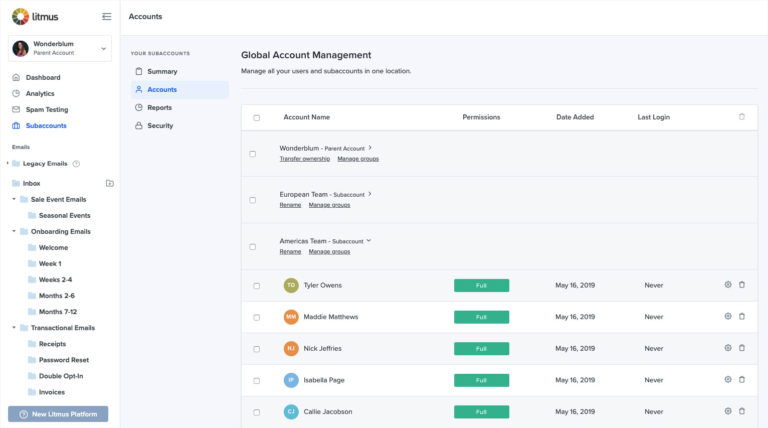The height and width of the screenshot is (428, 768).
Task: Open the Months 7-12 folder
Action: pyautogui.click(x=57, y=312)
